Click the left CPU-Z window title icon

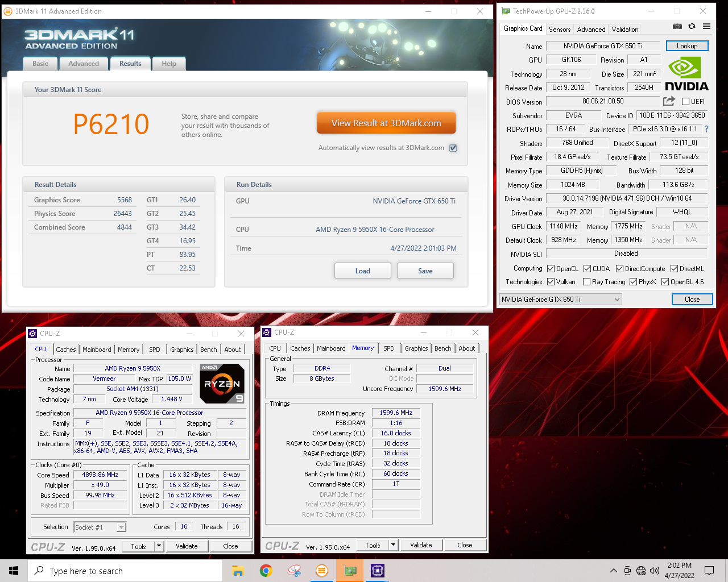pyautogui.click(x=32, y=334)
